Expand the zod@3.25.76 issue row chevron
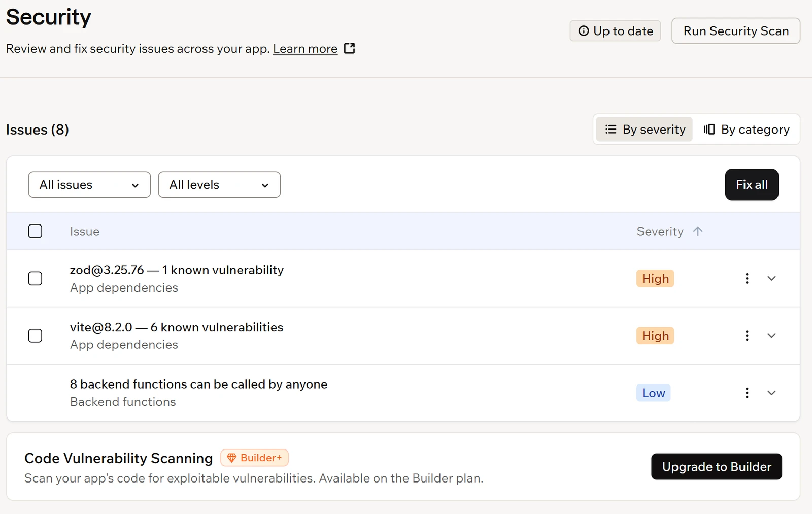The image size is (812, 514). (x=771, y=278)
